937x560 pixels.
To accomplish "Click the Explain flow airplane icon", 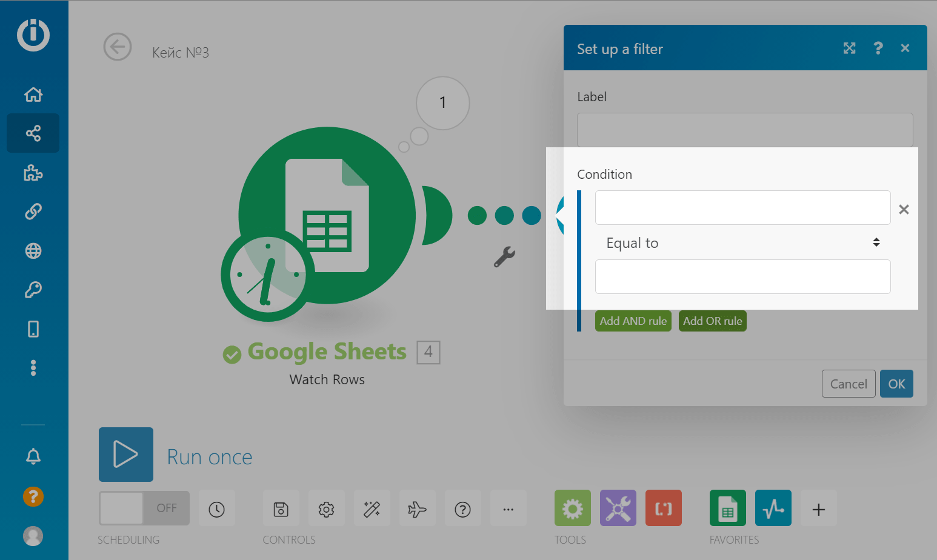I will 418,509.
